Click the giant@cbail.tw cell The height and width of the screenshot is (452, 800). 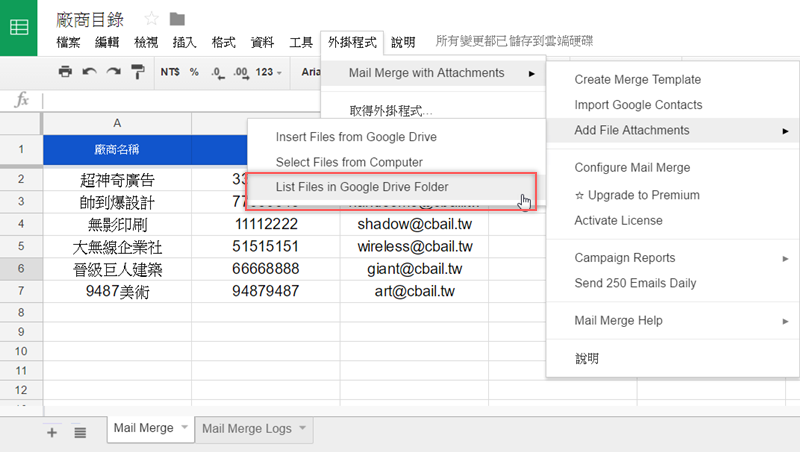[414, 269]
